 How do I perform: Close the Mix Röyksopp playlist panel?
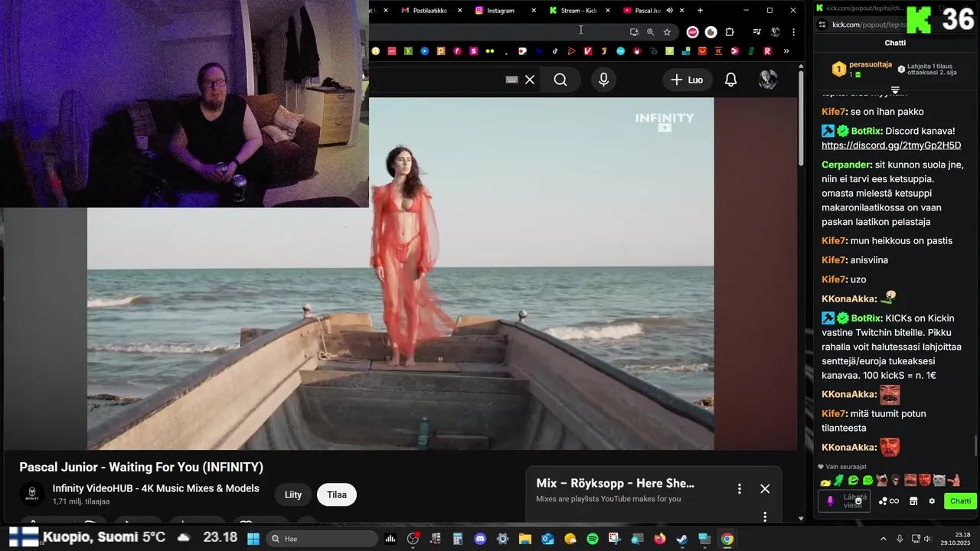point(765,489)
